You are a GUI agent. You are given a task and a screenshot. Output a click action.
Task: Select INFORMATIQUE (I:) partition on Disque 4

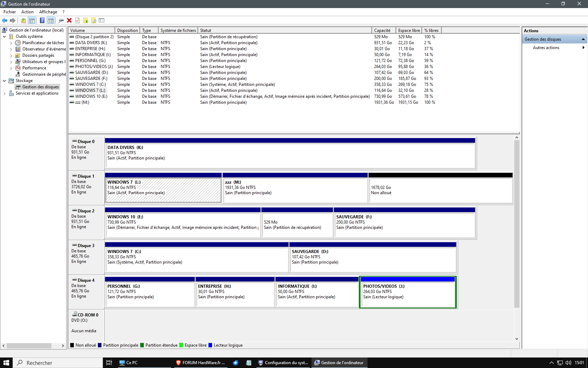click(317, 292)
